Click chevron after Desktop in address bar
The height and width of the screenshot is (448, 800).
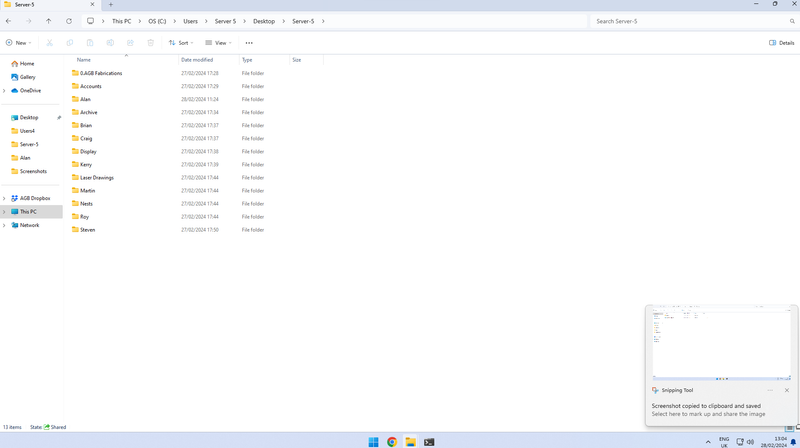click(x=284, y=21)
